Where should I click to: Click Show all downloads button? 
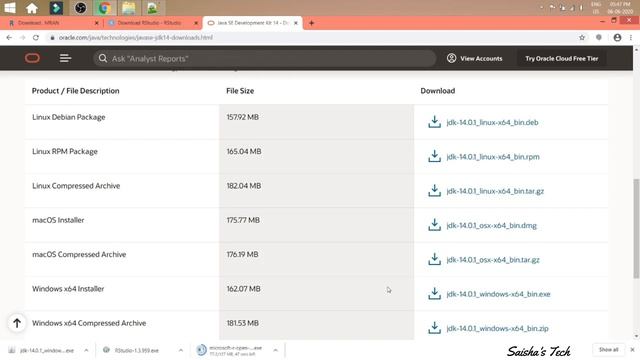point(608,350)
